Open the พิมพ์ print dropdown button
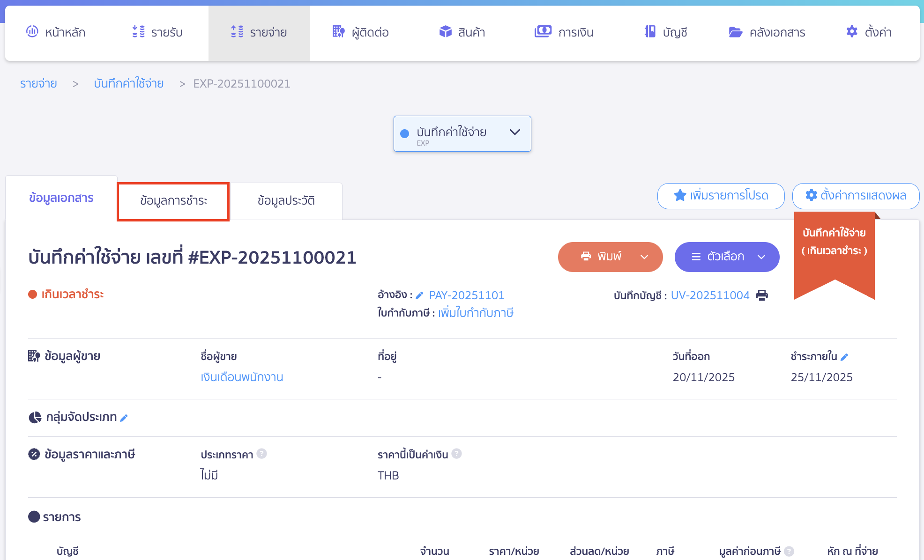The width and height of the screenshot is (924, 560). [610, 257]
